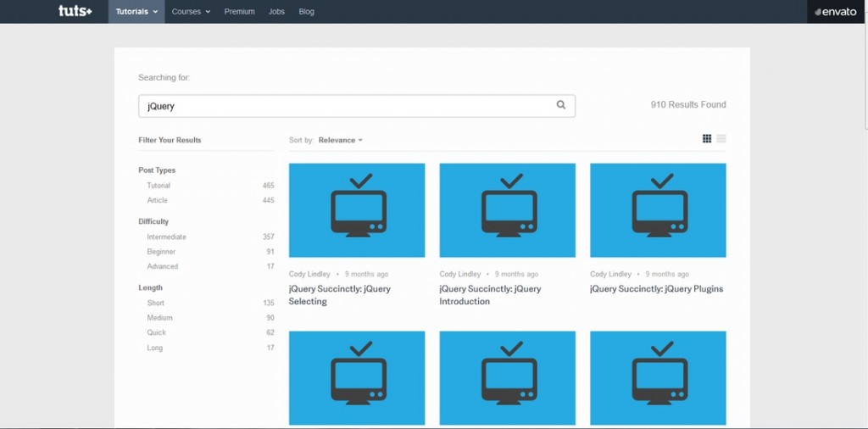The width and height of the screenshot is (868, 429).
Task: Switch to grid view icon
Action: [x=707, y=138]
